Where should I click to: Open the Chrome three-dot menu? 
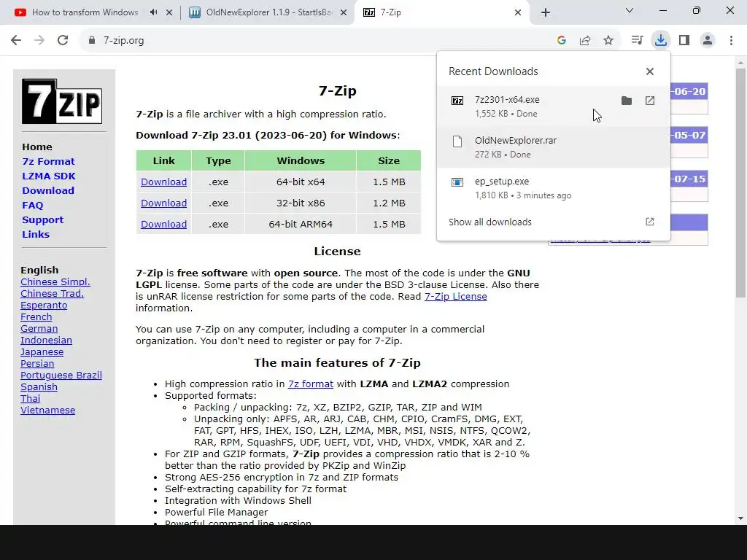click(731, 41)
